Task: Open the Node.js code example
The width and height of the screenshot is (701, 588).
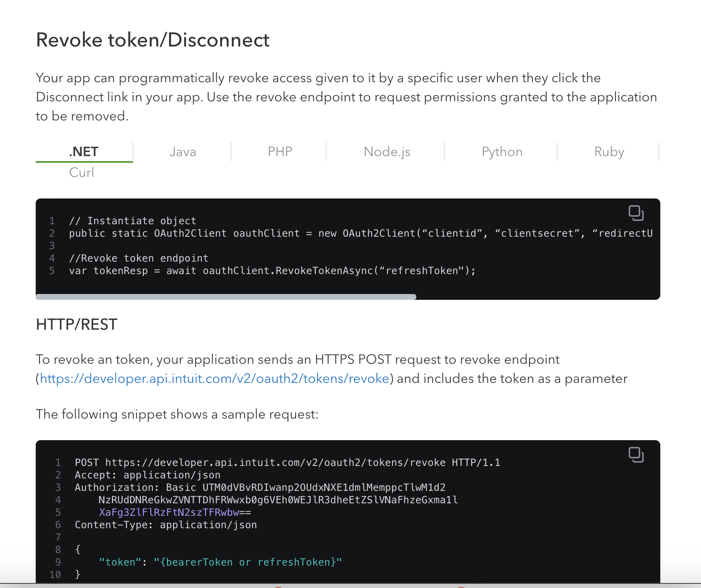Action: 386,152
